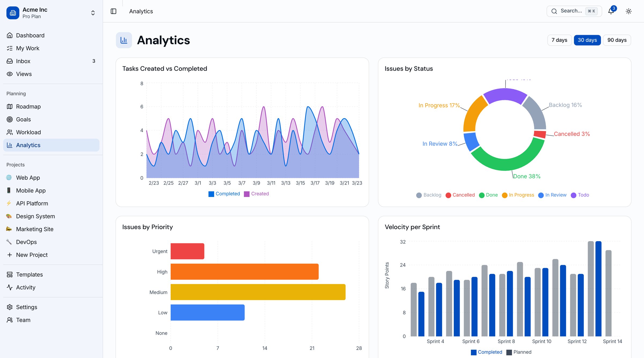Viewport: 644px width, 358px height.
Task: Click the Marketing Site megaphone icon
Action: point(9,229)
